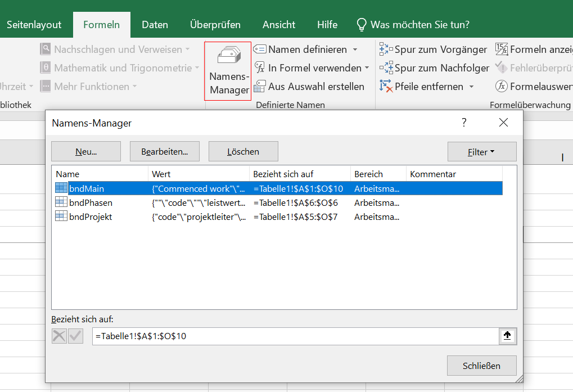The height and width of the screenshot is (392, 573).
Task: Click the Neu... button
Action: coord(86,152)
